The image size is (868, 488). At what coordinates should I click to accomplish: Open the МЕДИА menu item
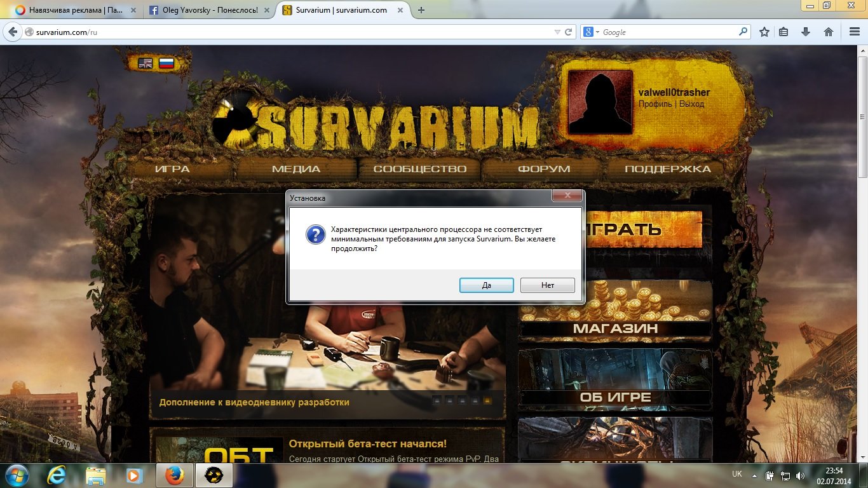(x=296, y=169)
